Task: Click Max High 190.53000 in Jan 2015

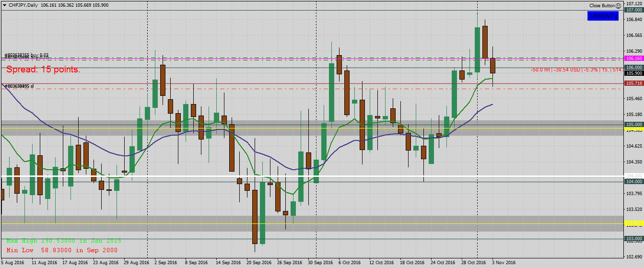Action: pos(64,241)
